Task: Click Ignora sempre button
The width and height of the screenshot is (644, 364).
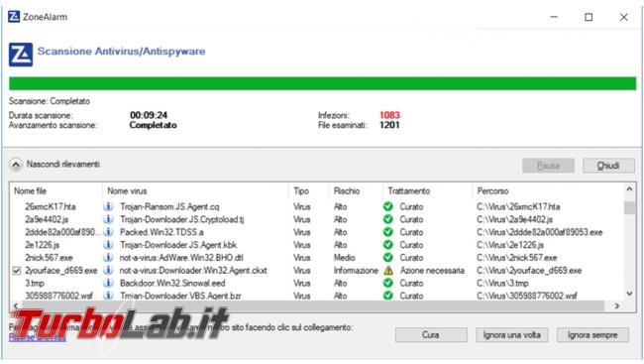Action: (x=592, y=335)
